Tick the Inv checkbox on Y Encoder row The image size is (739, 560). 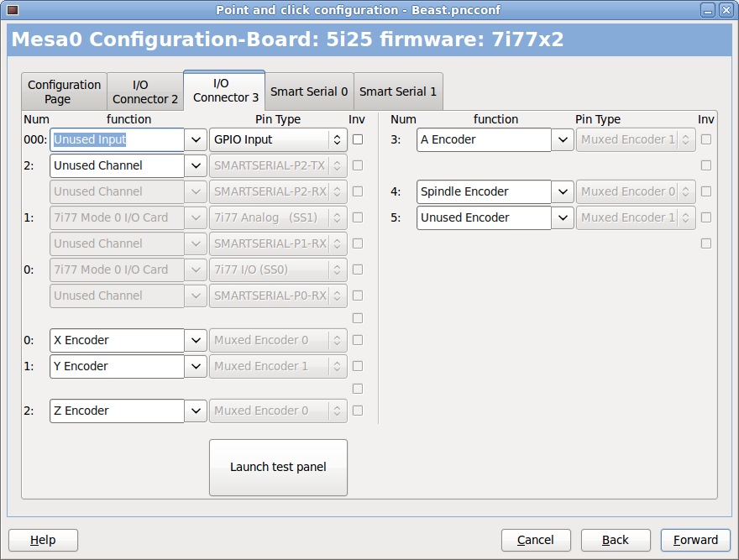pyautogui.click(x=358, y=366)
